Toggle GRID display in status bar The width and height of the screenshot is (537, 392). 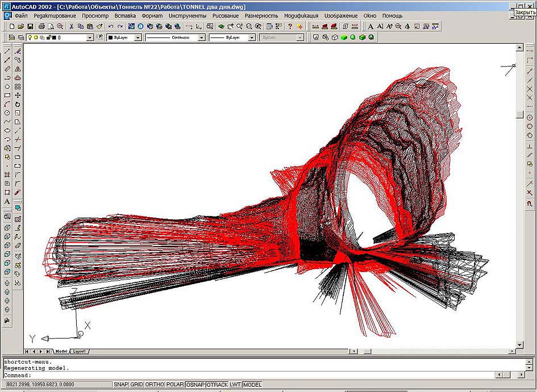[136, 385]
